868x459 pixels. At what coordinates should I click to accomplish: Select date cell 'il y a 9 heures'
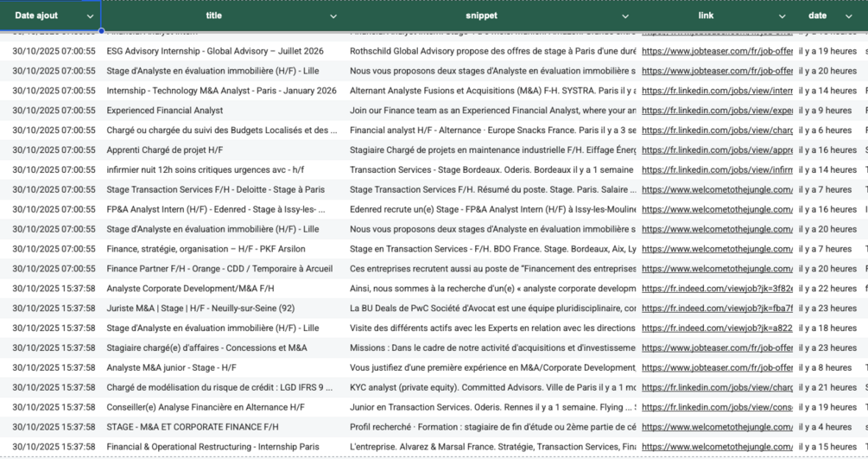point(825,111)
